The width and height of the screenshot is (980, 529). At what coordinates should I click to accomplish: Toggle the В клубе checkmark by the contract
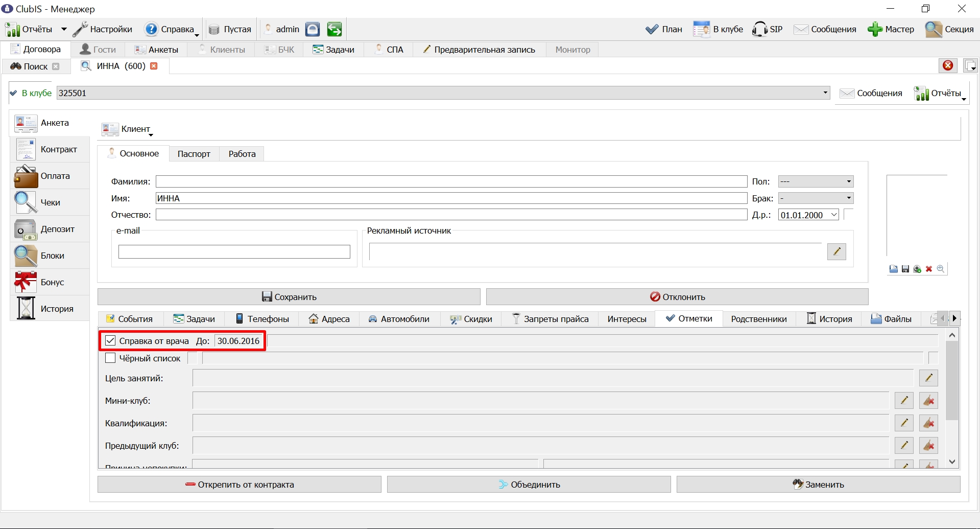[x=13, y=93]
